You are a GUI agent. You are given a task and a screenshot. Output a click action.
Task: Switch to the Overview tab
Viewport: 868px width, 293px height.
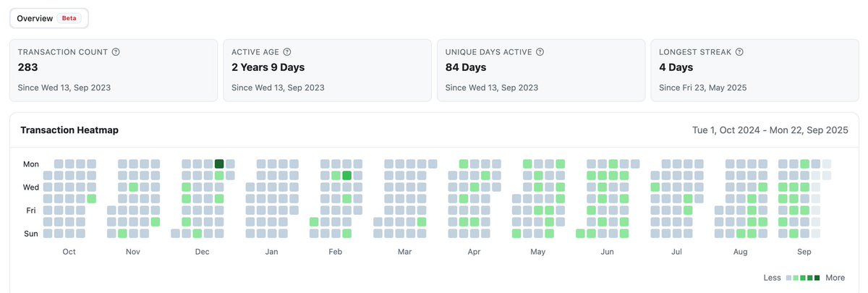pyautogui.click(x=35, y=18)
